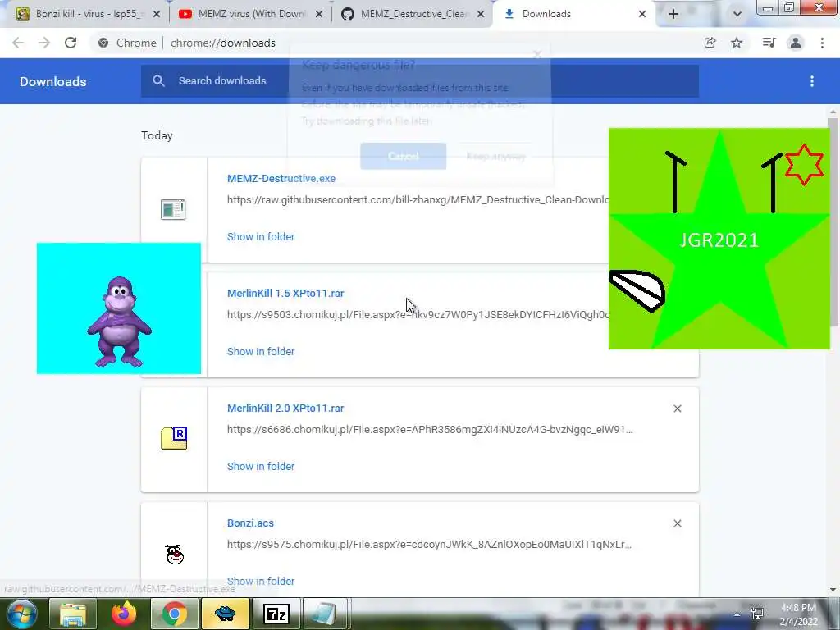The image size is (840, 630).
Task: Share this page icon in address bar
Action: pyautogui.click(x=710, y=43)
